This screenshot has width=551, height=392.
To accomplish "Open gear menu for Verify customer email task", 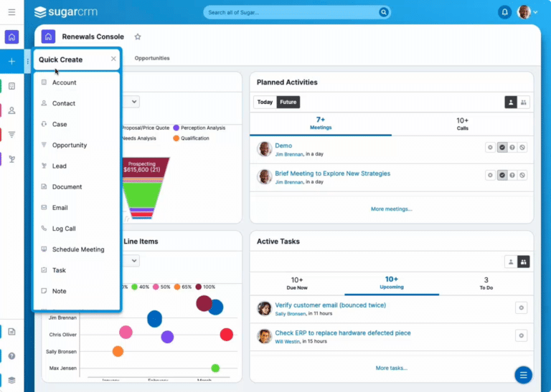I will [x=522, y=307].
